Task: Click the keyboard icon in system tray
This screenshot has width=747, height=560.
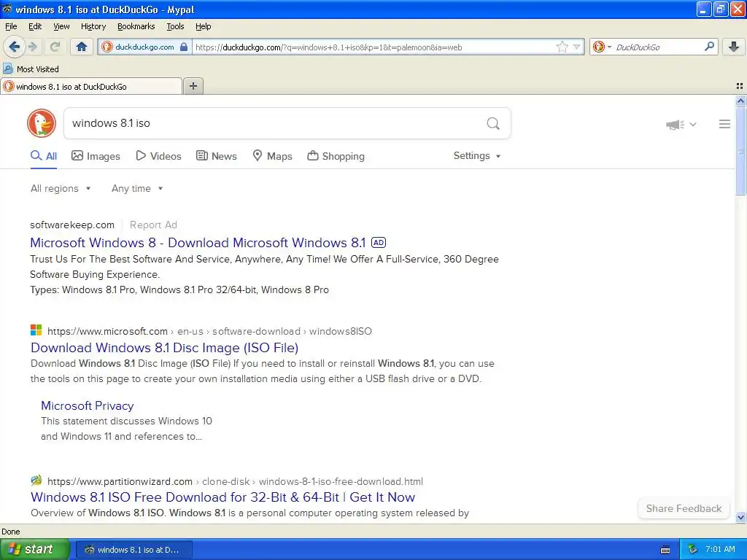Action: 665,550
